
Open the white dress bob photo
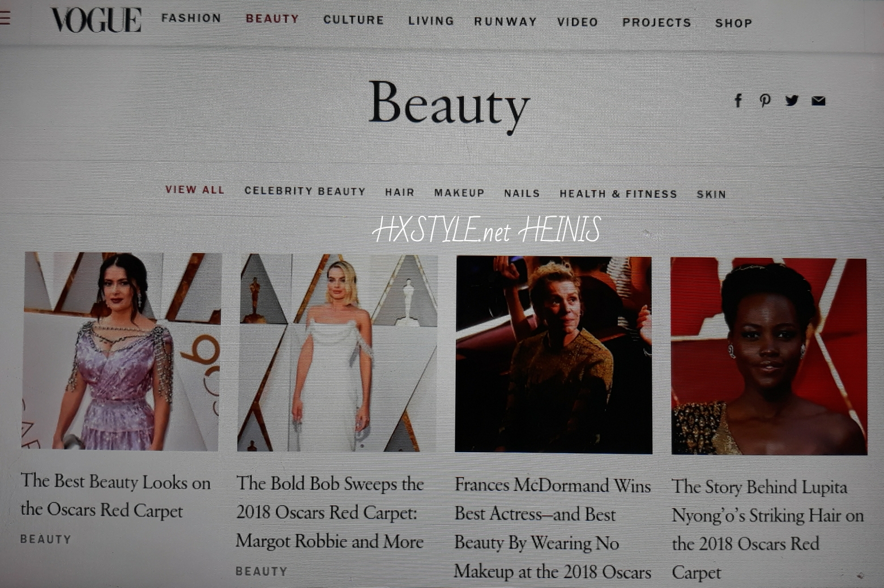(337, 353)
